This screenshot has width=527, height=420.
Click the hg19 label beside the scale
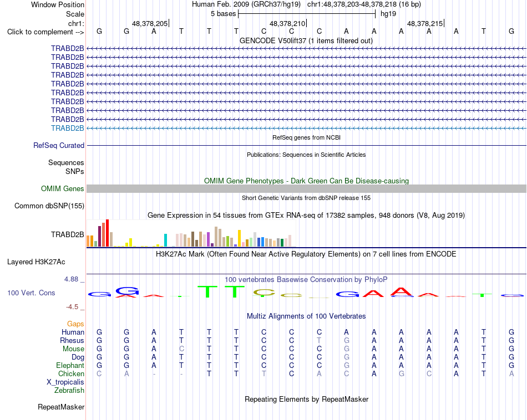pos(388,14)
